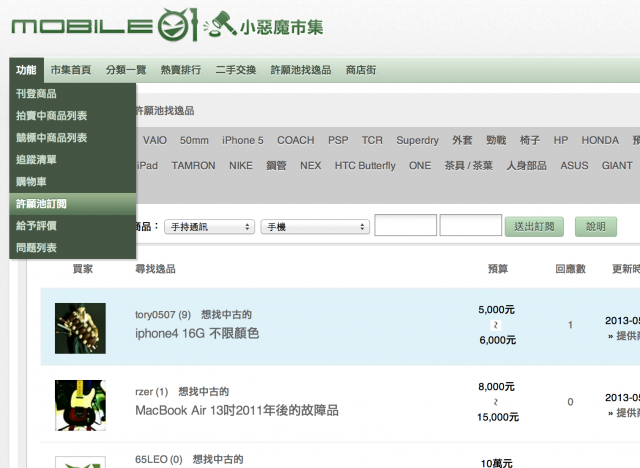Click the 說明 button

[x=596, y=227]
